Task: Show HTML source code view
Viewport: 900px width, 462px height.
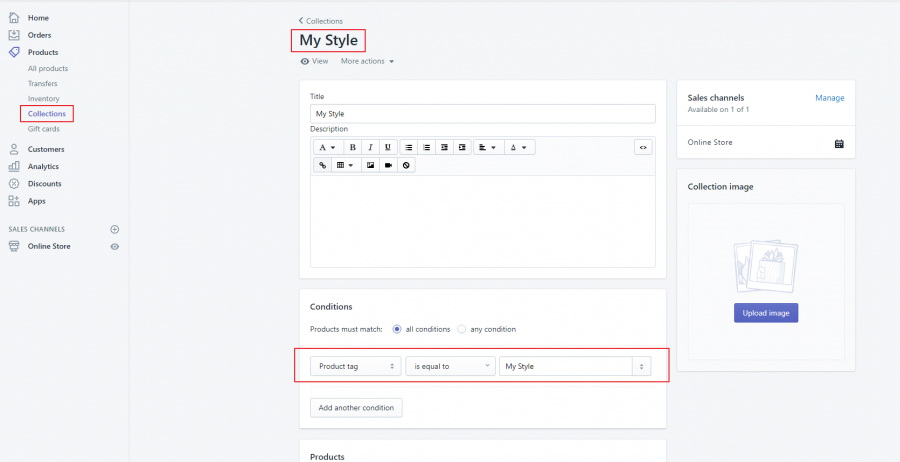Action: (643, 147)
